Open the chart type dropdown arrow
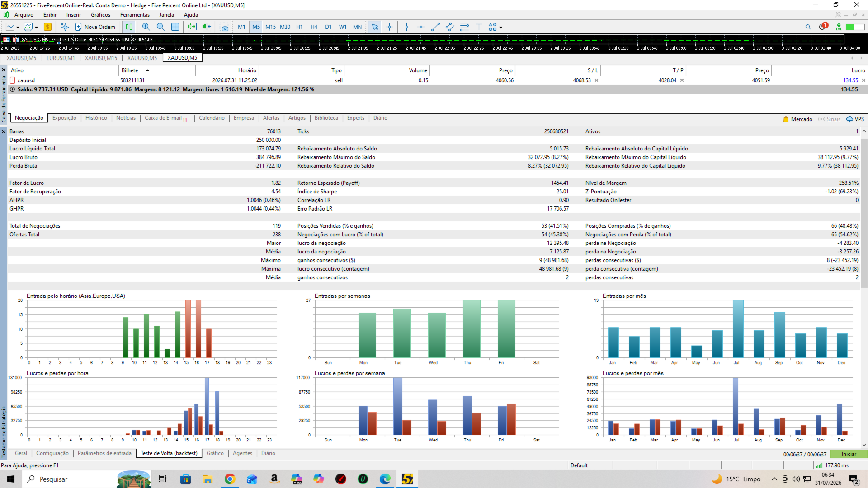 tap(18, 28)
